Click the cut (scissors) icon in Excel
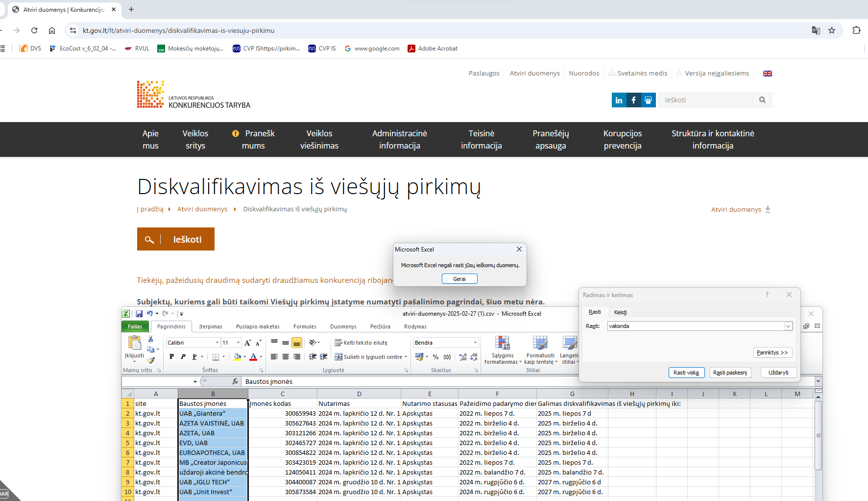Viewport: 868px width, 501px height. tap(151, 339)
